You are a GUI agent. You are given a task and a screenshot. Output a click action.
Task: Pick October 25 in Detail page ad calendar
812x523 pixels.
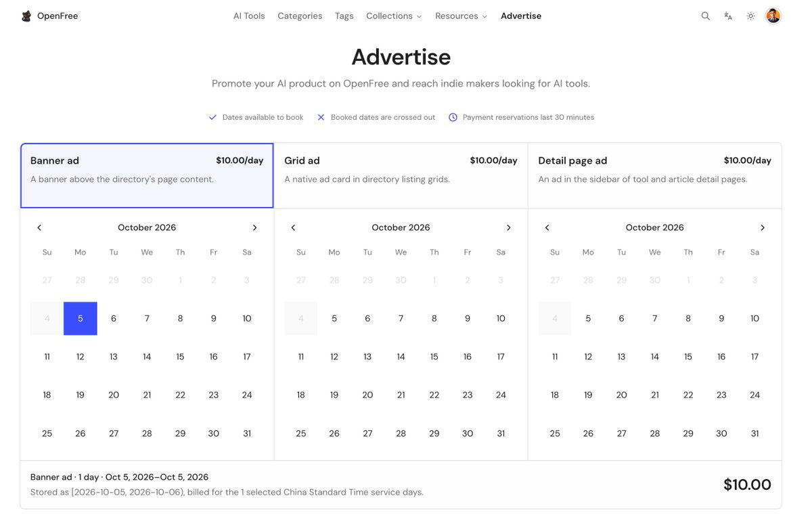coord(555,434)
